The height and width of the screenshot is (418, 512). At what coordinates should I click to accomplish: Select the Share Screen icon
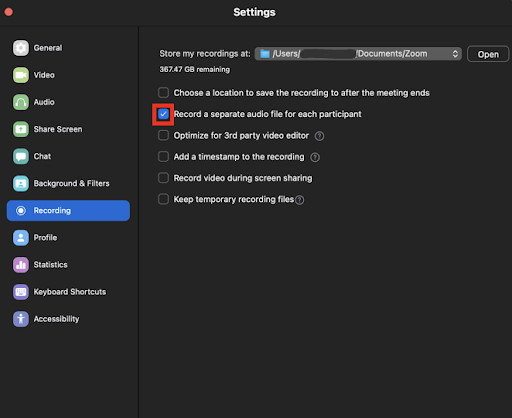pos(21,129)
